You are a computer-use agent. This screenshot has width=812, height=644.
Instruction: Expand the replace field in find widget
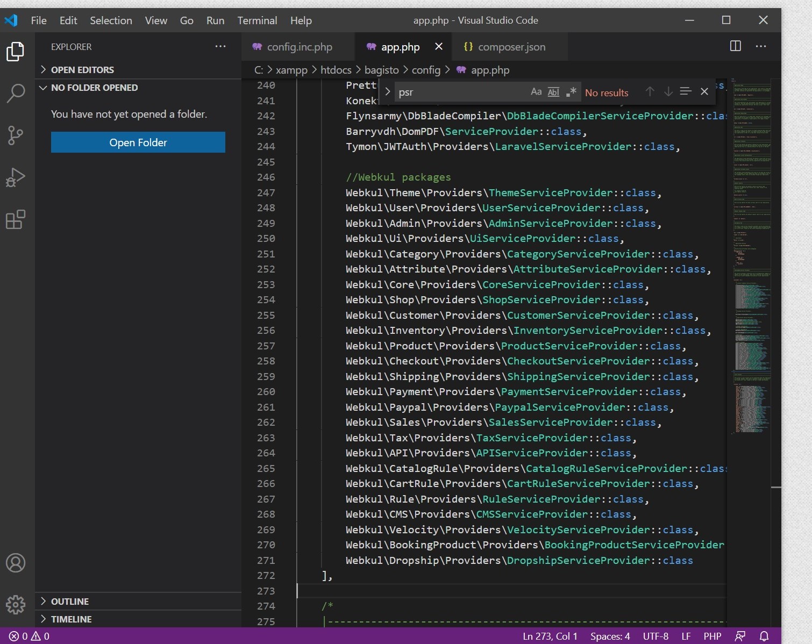click(387, 92)
